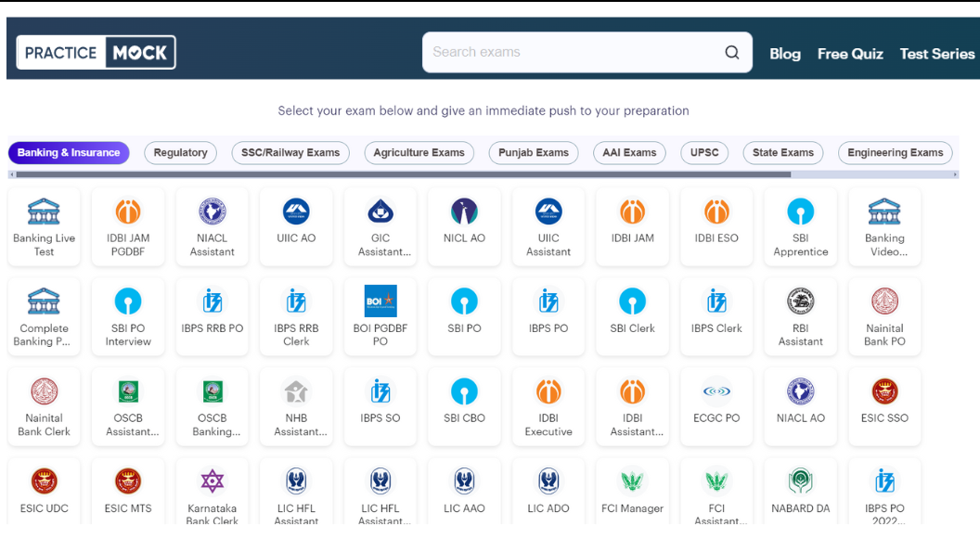Choose the IDBI ESO exam icon
The width and height of the screenshot is (980, 551).
716,211
